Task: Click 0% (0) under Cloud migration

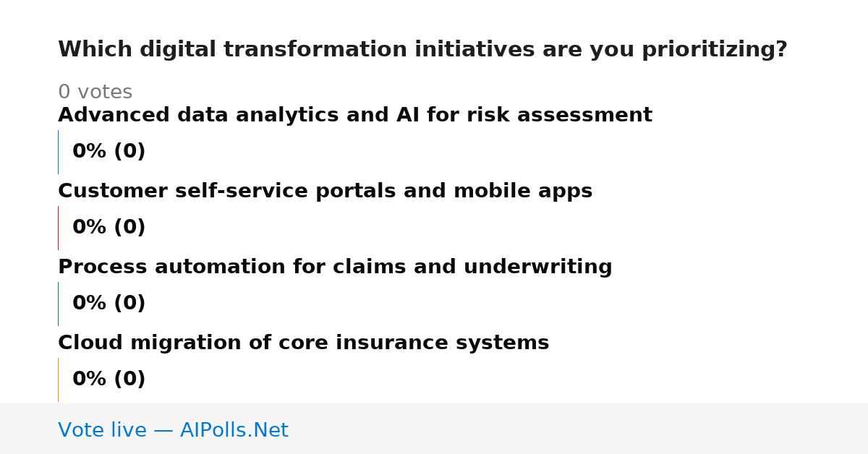Action: click(x=109, y=380)
